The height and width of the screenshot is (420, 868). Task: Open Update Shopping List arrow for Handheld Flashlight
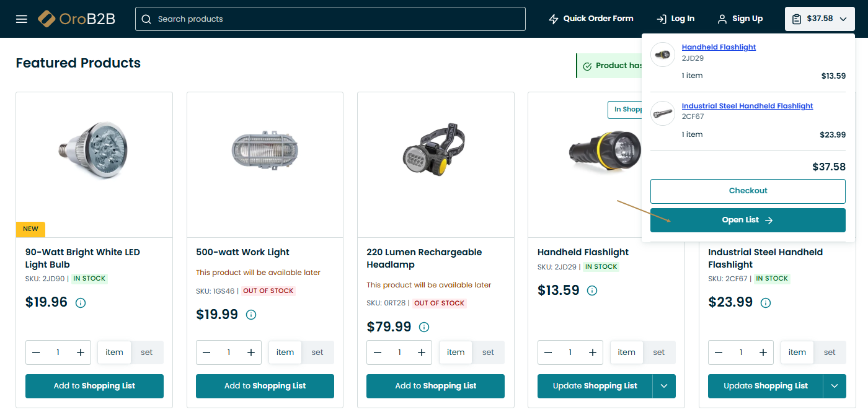(x=664, y=386)
